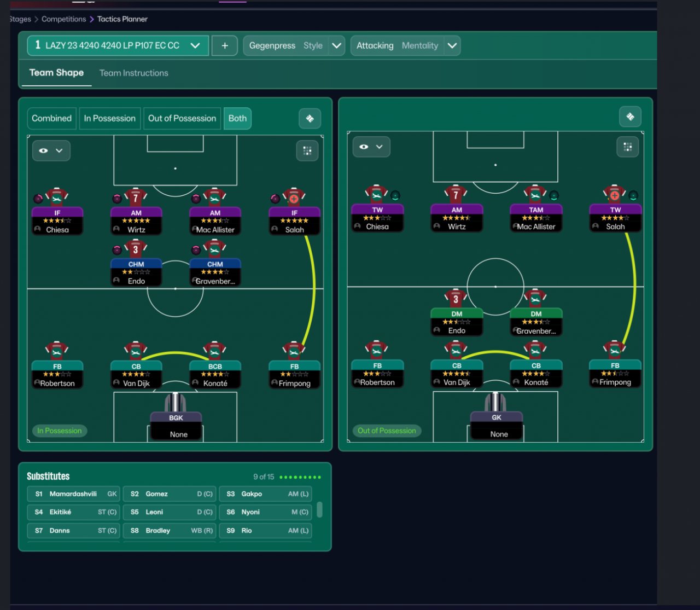Screen dimensions: 700x610
Task: Click the '9 of 15' substitutes count
Action: [264, 477]
